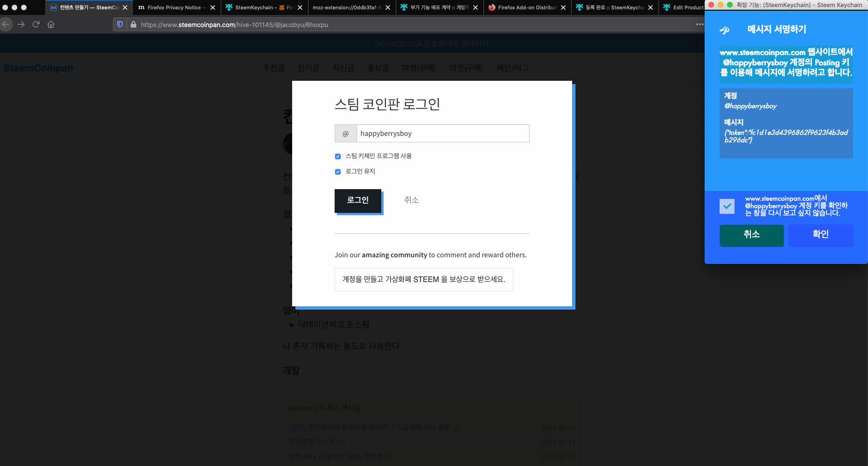Viewport: 868px width, 466px height.
Task: Open the 추천글 menu
Action: pyautogui.click(x=274, y=68)
